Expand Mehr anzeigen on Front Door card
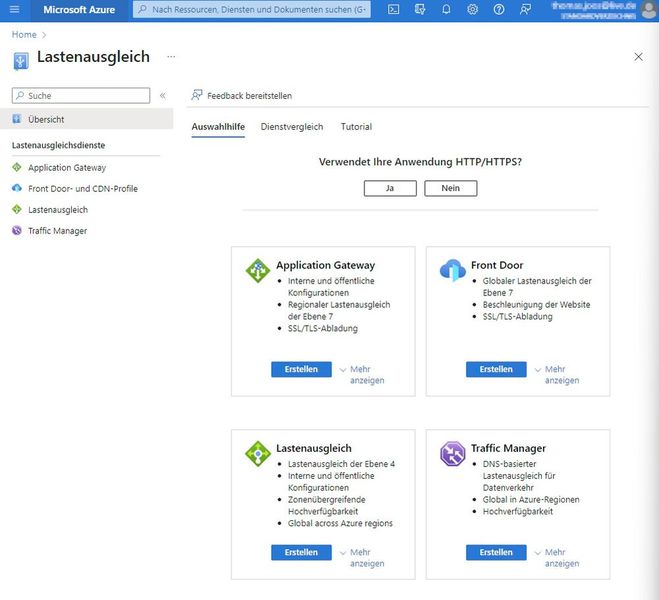 pos(557,374)
